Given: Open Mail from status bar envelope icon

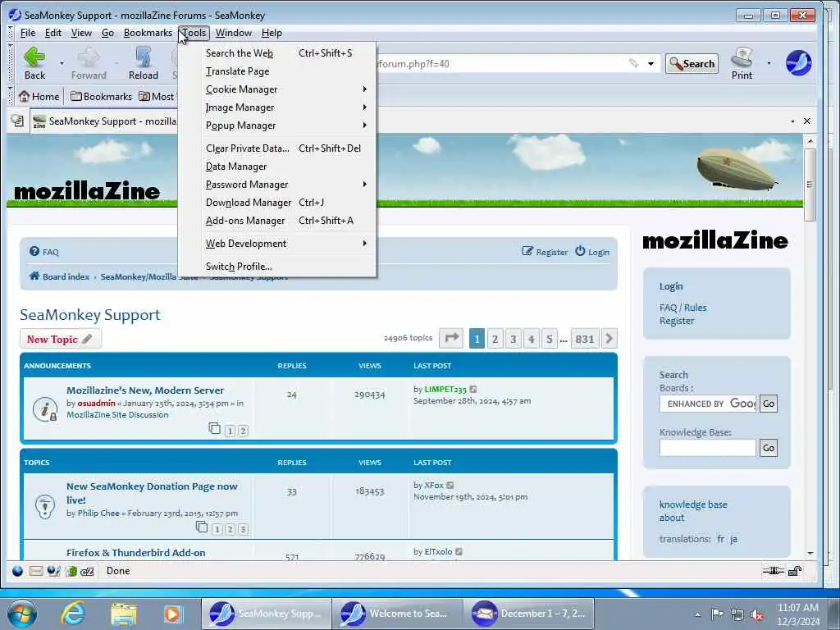Looking at the screenshot, I should (36, 571).
